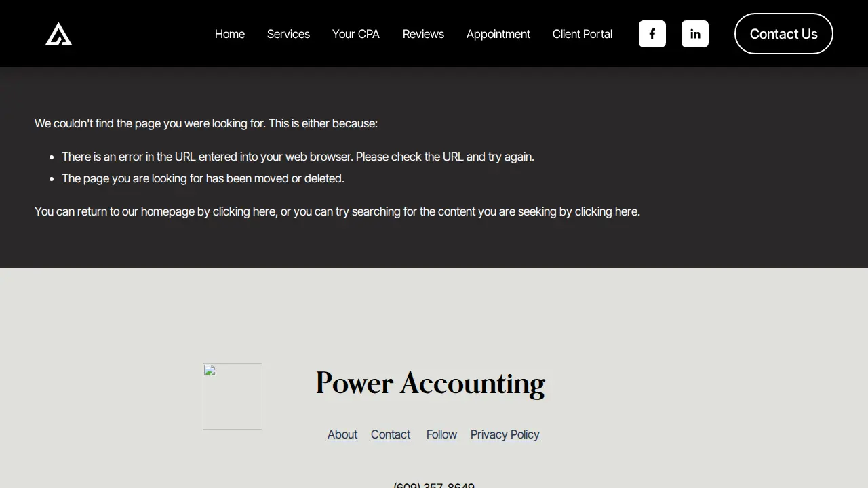Go to Home in navigation

tap(230, 34)
